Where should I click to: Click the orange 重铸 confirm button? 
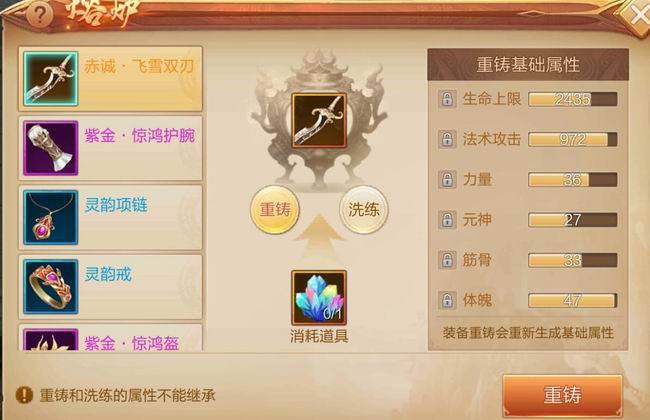point(563,395)
